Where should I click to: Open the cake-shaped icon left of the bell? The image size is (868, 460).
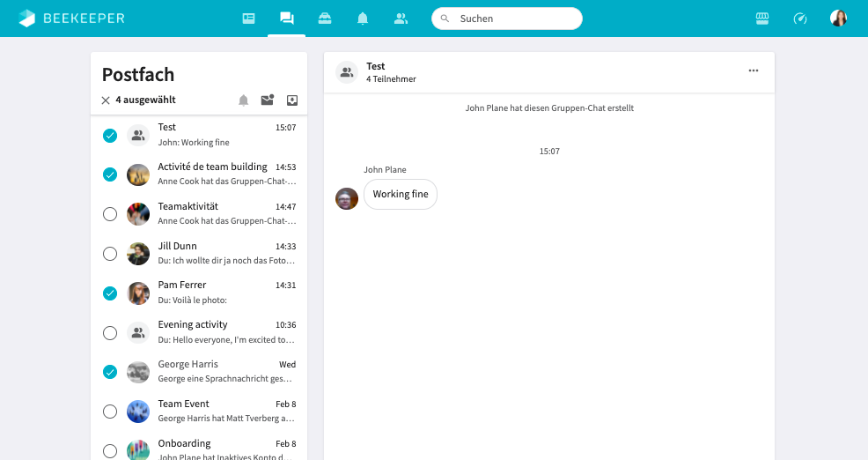click(325, 19)
